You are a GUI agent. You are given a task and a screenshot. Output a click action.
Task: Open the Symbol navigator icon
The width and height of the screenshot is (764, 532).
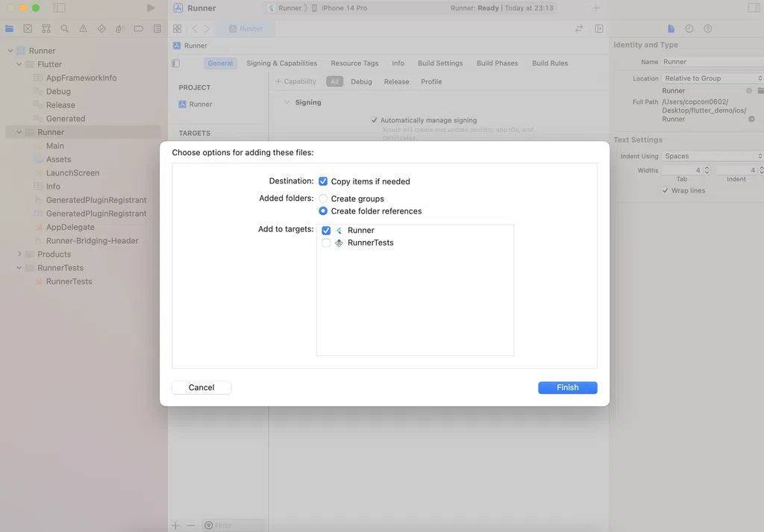click(x=46, y=29)
